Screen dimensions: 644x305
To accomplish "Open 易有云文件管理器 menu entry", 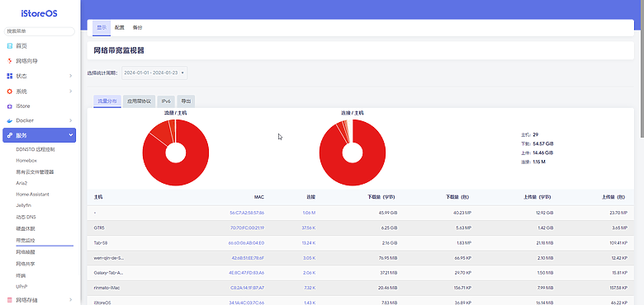I will (x=35, y=172).
